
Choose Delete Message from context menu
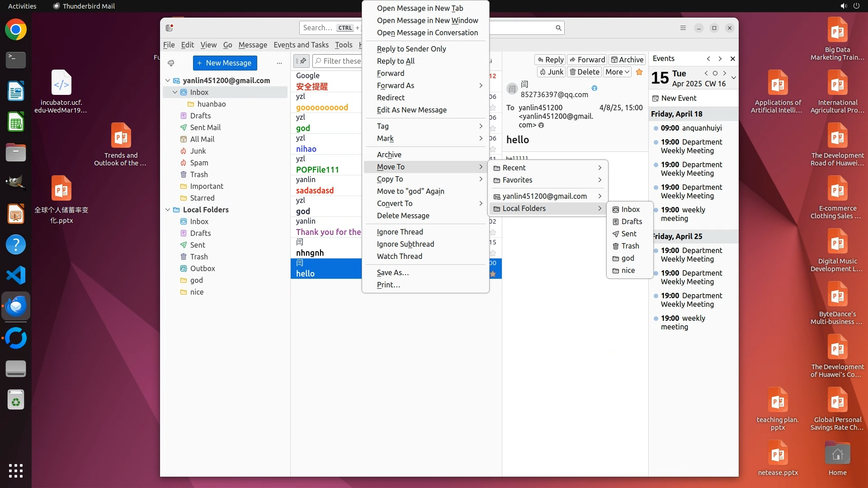point(403,216)
